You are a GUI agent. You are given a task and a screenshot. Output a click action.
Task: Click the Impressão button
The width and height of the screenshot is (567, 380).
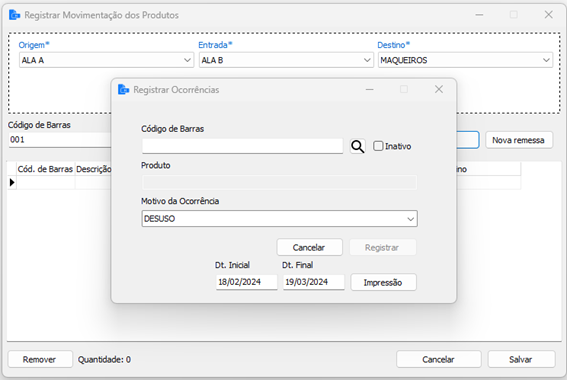click(383, 282)
